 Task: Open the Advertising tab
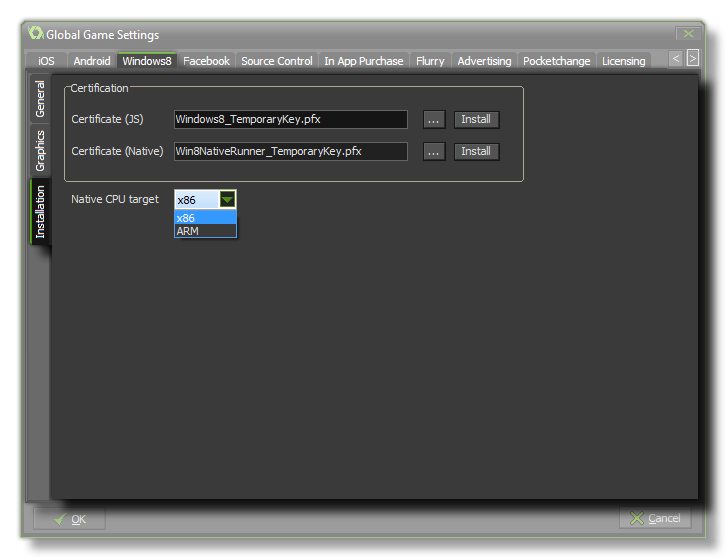(x=484, y=61)
